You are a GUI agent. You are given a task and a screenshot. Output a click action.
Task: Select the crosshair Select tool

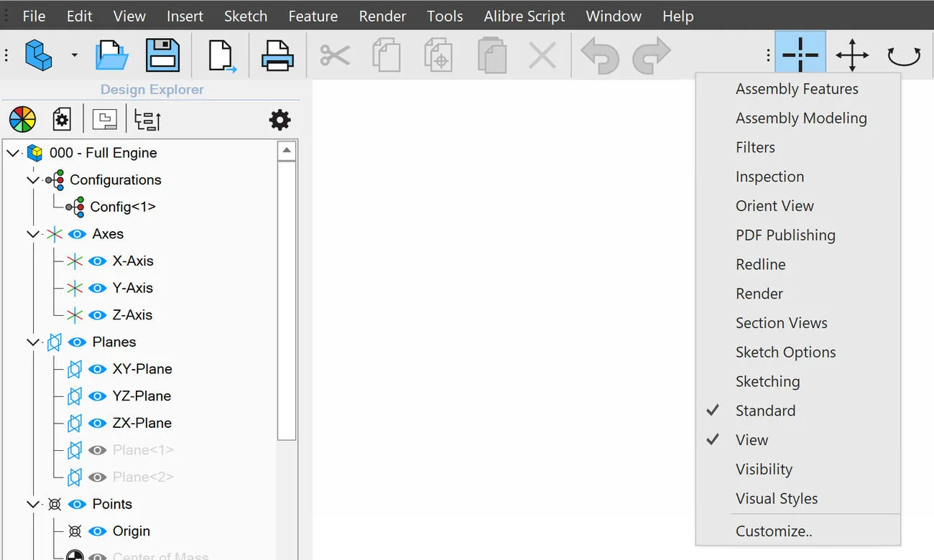click(x=800, y=54)
